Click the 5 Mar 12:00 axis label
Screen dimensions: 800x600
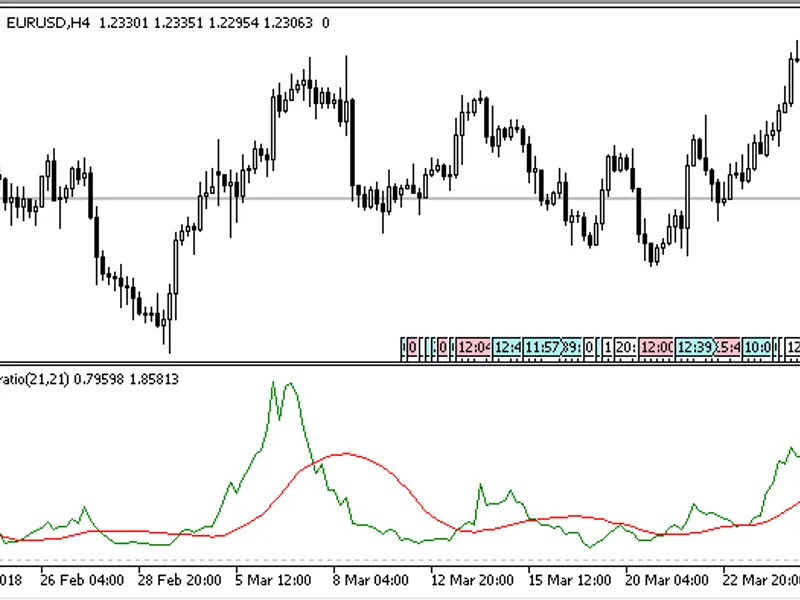pyautogui.click(x=273, y=580)
